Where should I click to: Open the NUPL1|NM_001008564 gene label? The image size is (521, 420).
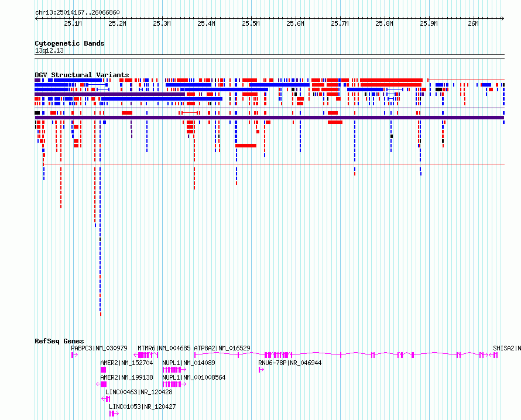tap(194, 377)
